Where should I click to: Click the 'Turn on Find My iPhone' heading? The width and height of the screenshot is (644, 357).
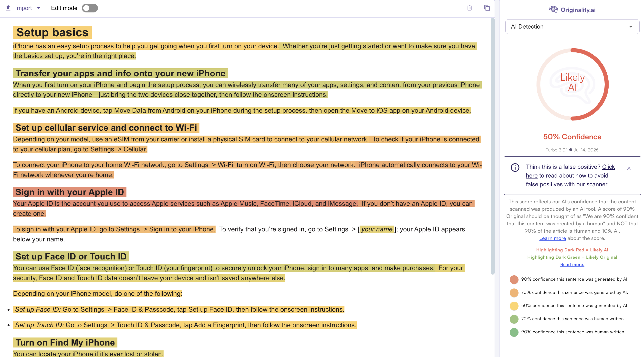65,343
